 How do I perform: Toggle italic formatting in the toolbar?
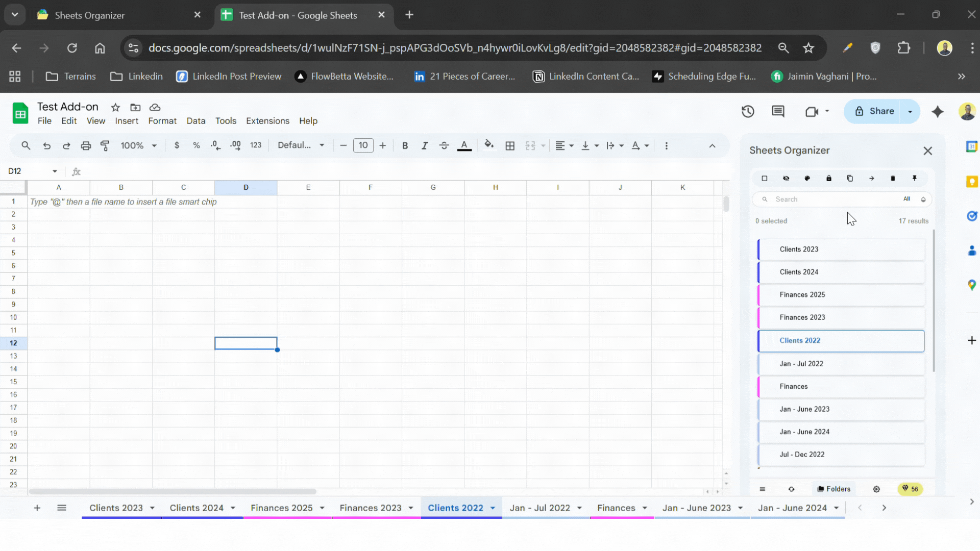tap(424, 145)
